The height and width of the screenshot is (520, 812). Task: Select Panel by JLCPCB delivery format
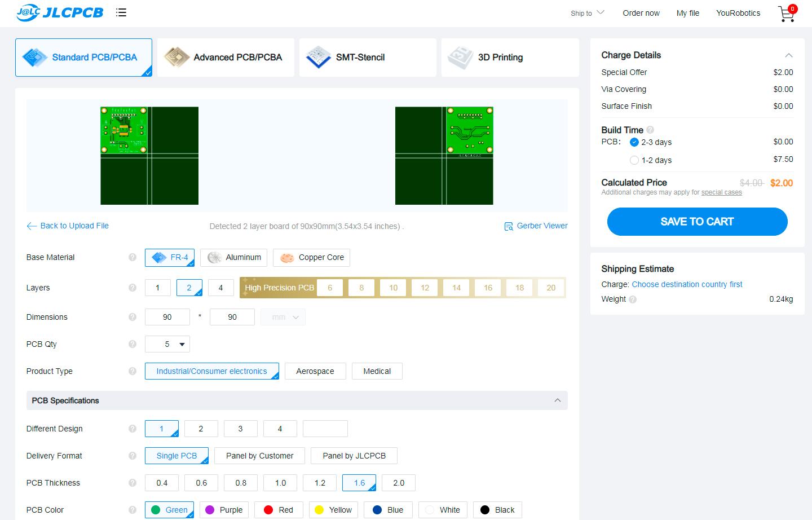click(x=354, y=456)
